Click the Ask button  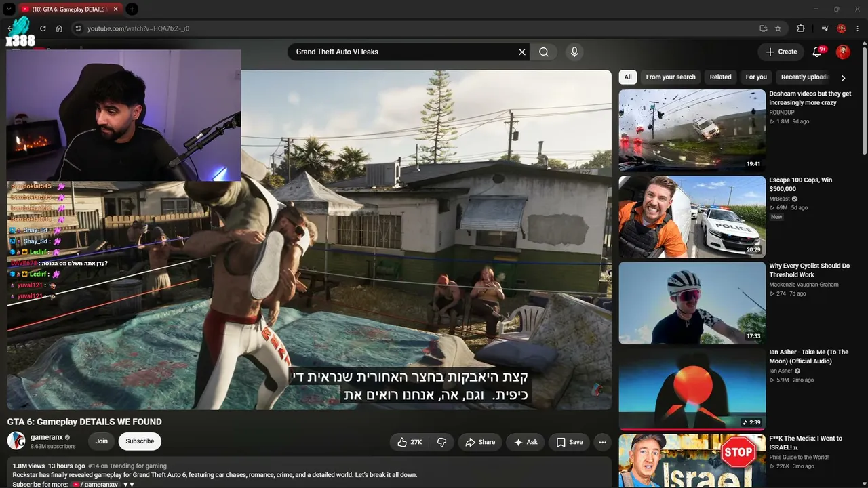coord(526,442)
